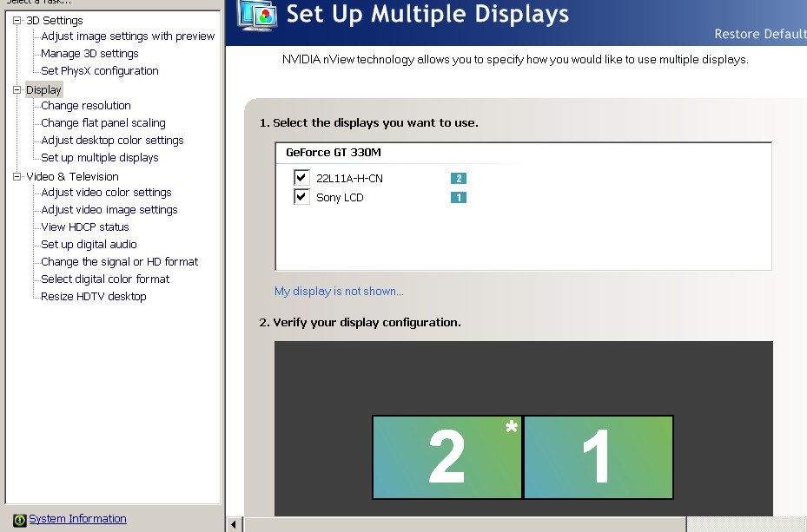Image resolution: width=807 pixels, height=532 pixels.
Task: Select the Display category label
Action: click(x=43, y=90)
